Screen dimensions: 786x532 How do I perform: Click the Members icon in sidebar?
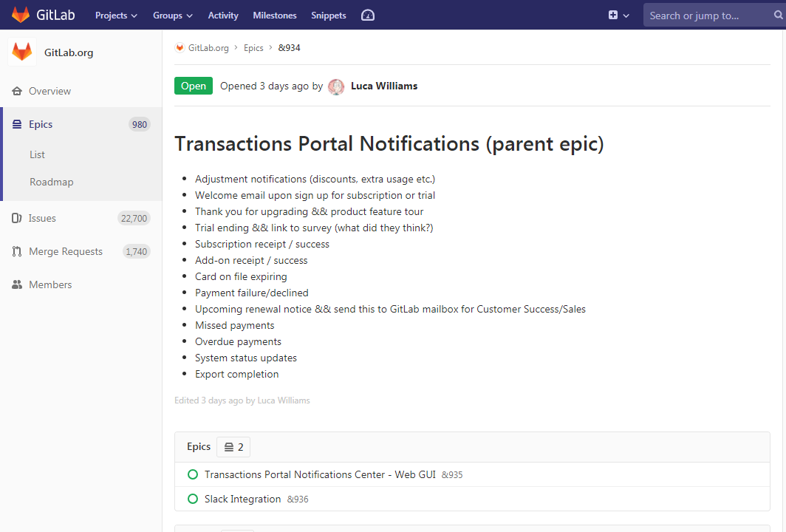[17, 285]
